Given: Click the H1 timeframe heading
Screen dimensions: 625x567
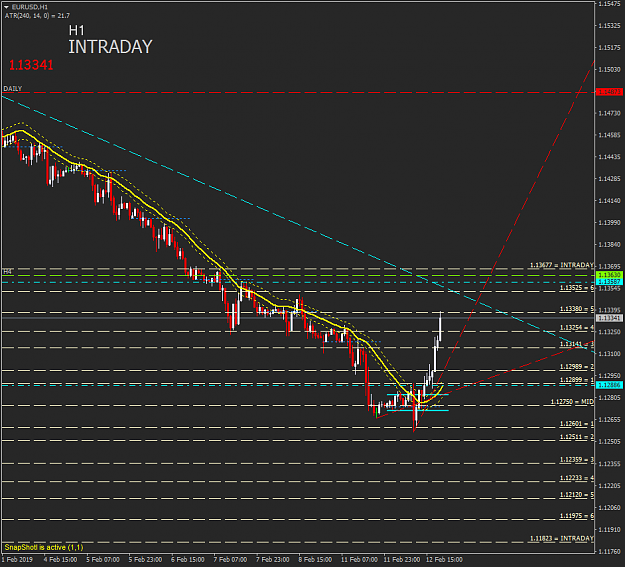Looking at the screenshot, I should (77, 31).
